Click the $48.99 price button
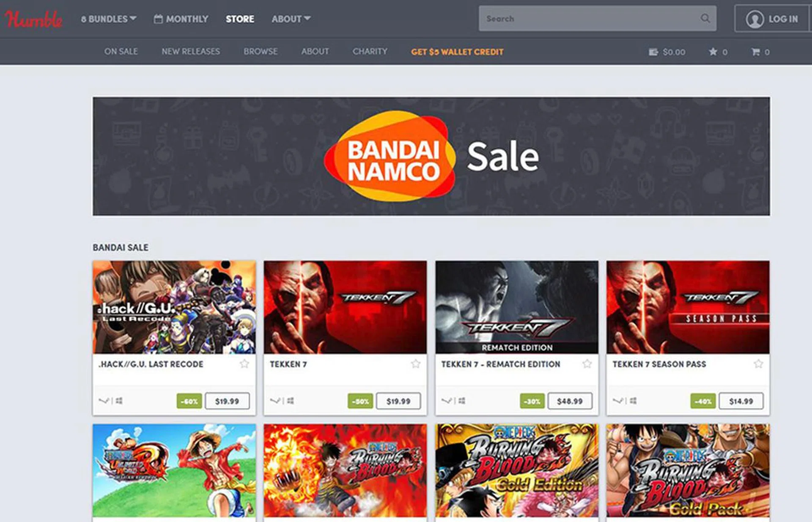 click(x=570, y=401)
